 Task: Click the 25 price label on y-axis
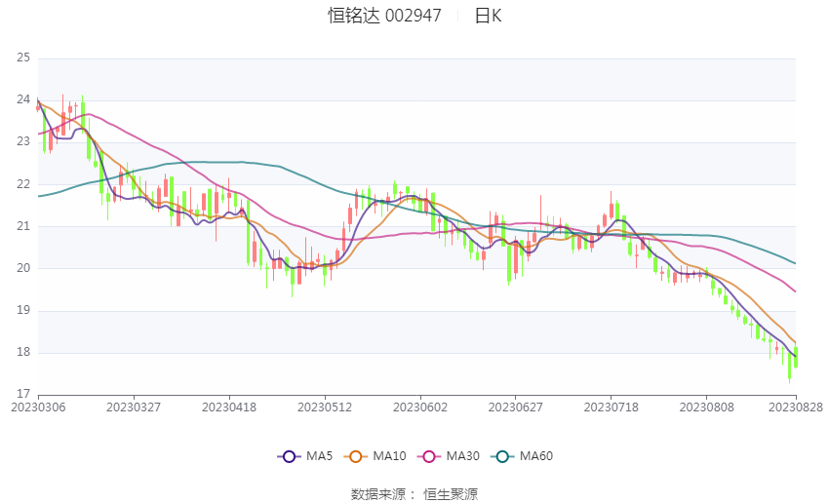tap(23, 58)
